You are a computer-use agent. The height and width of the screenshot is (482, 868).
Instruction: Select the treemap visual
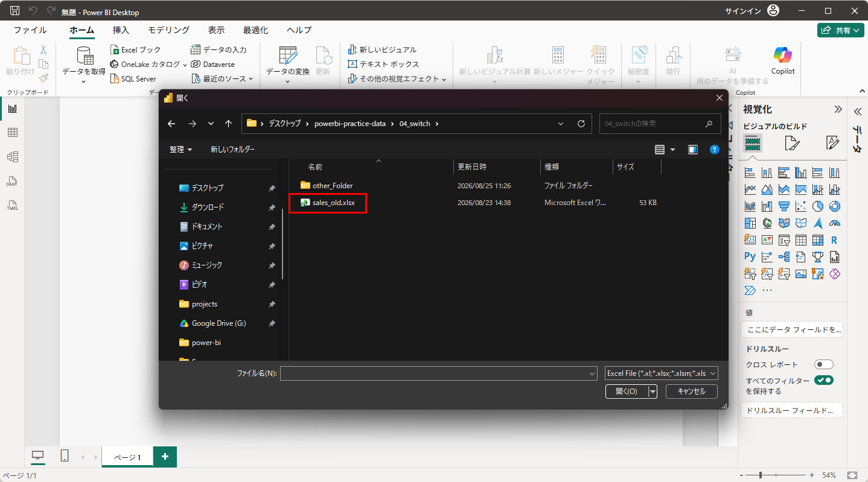pos(750,223)
